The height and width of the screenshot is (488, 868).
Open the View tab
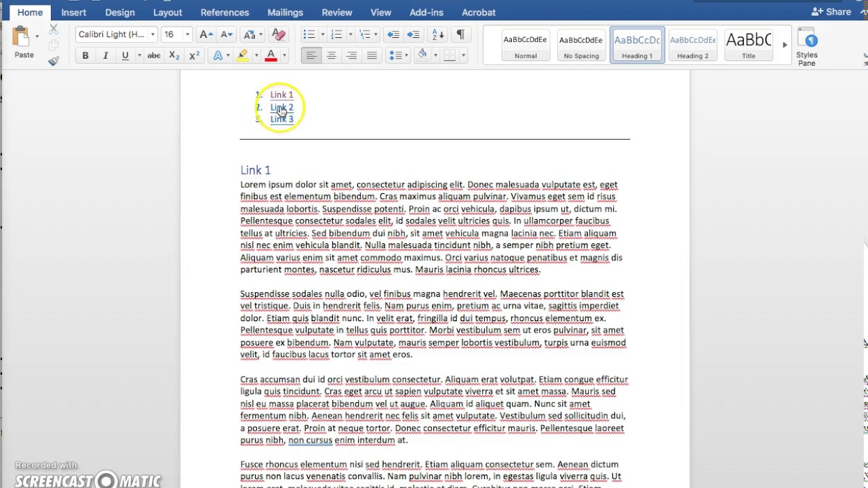pos(380,12)
